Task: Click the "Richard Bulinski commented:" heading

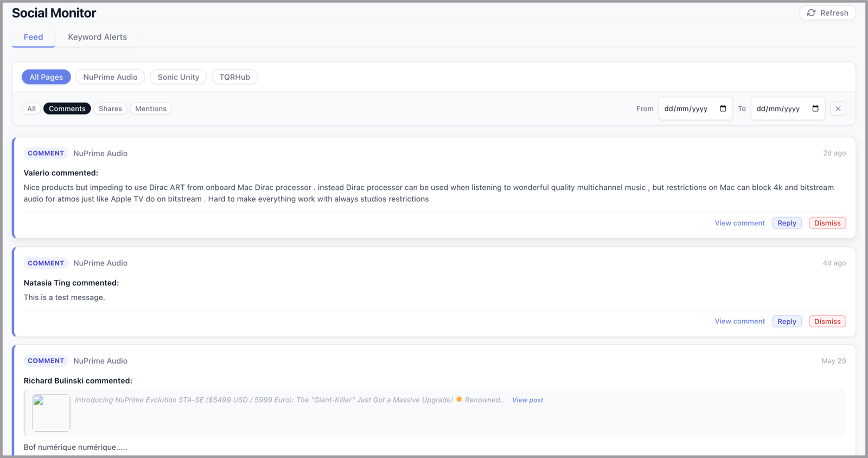Action: pyautogui.click(x=78, y=381)
